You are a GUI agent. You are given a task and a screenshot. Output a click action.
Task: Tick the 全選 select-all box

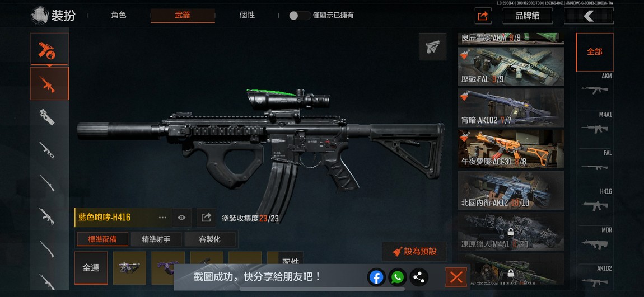pos(91,268)
